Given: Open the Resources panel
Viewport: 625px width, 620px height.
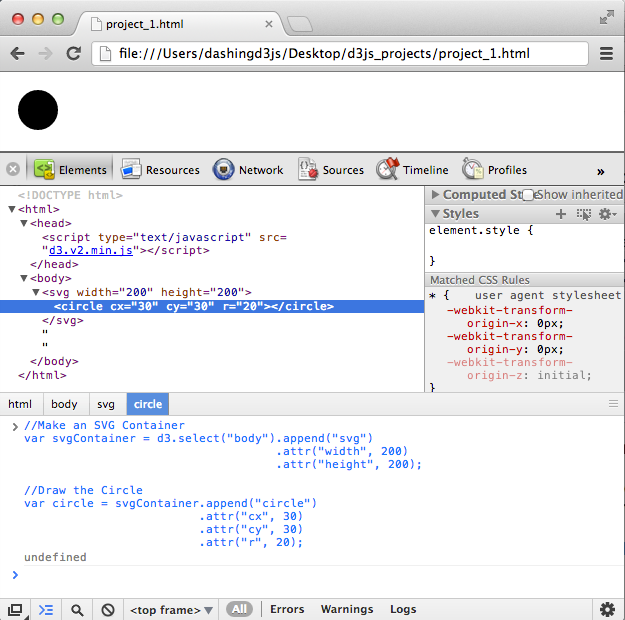Looking at the screenshot, I should (x=160, y=170).
